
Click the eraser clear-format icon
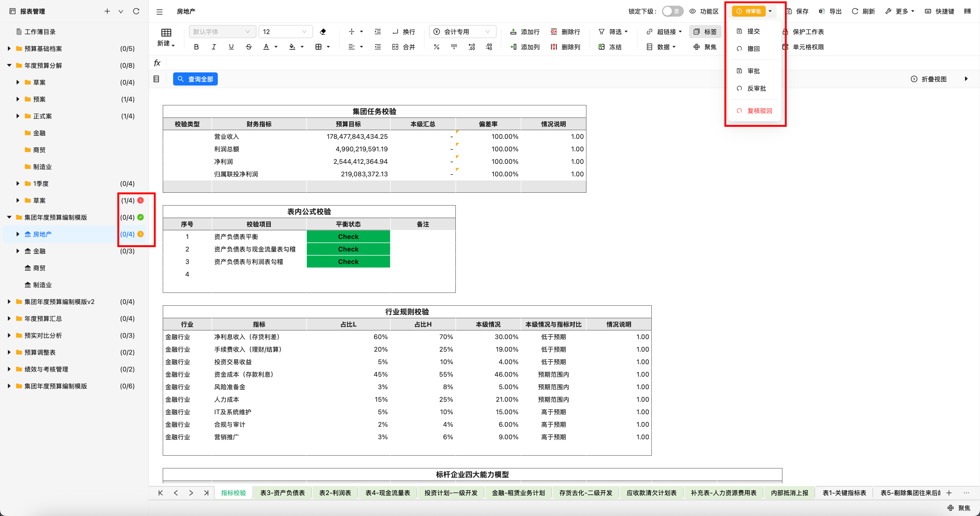pyautogui.click(x=323, y=32)
